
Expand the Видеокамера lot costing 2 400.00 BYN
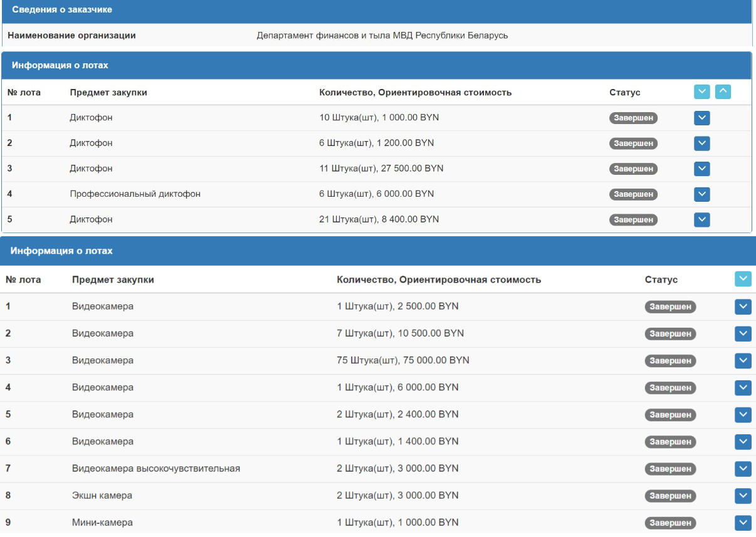click(743, 415)
